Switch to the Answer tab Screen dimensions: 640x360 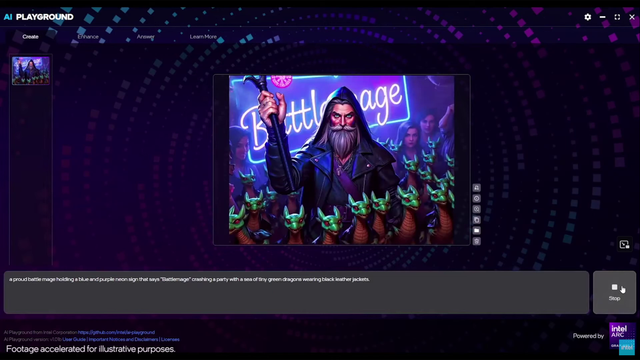pos(146,37)
